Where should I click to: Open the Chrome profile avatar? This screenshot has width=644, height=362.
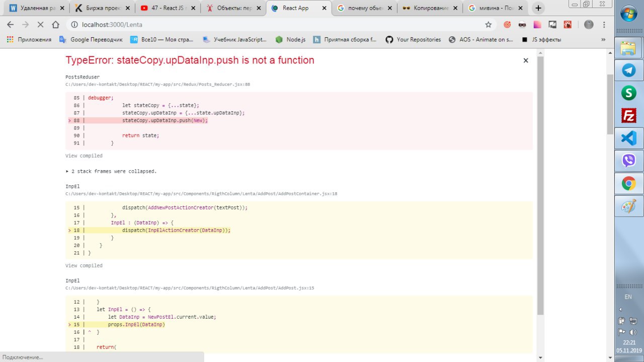click(589, 25)
